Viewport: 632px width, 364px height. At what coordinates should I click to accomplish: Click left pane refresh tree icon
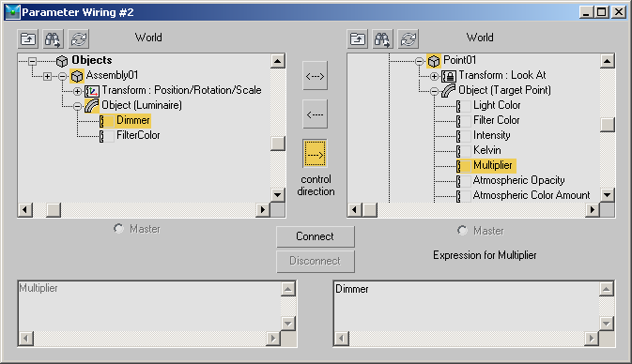coord(78,39)
